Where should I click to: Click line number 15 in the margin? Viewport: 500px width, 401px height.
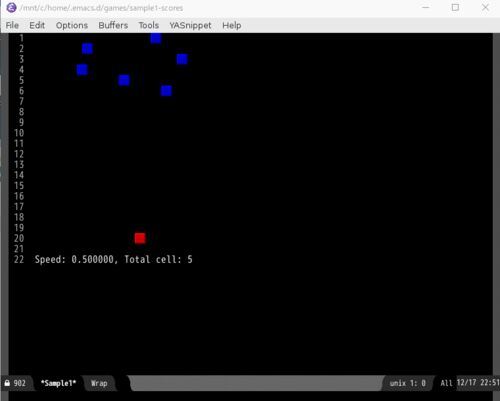(19, 186)
